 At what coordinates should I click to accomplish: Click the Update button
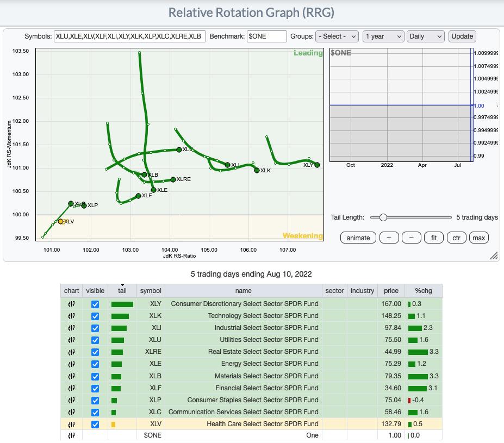tap(462, 36)
